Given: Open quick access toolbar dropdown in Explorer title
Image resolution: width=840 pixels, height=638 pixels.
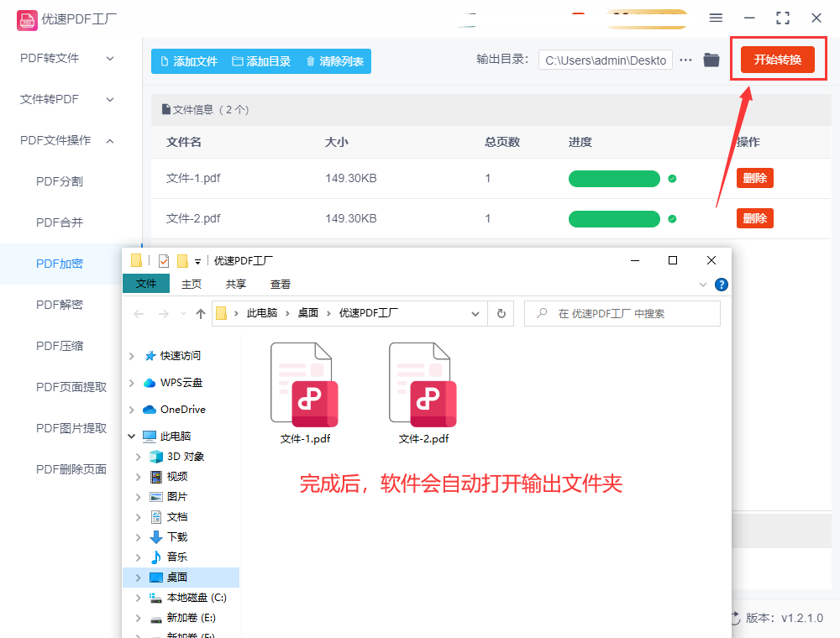Looking at the screenshot, I should point(197,262).
